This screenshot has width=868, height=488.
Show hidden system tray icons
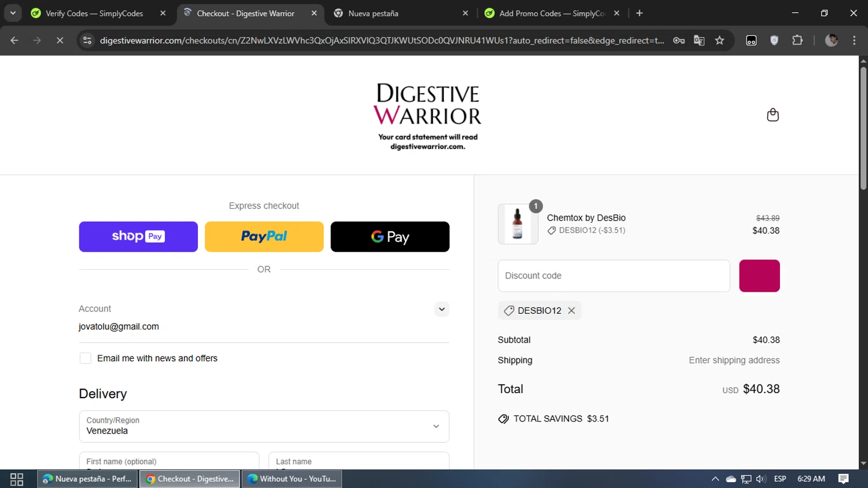click(715, 479)
